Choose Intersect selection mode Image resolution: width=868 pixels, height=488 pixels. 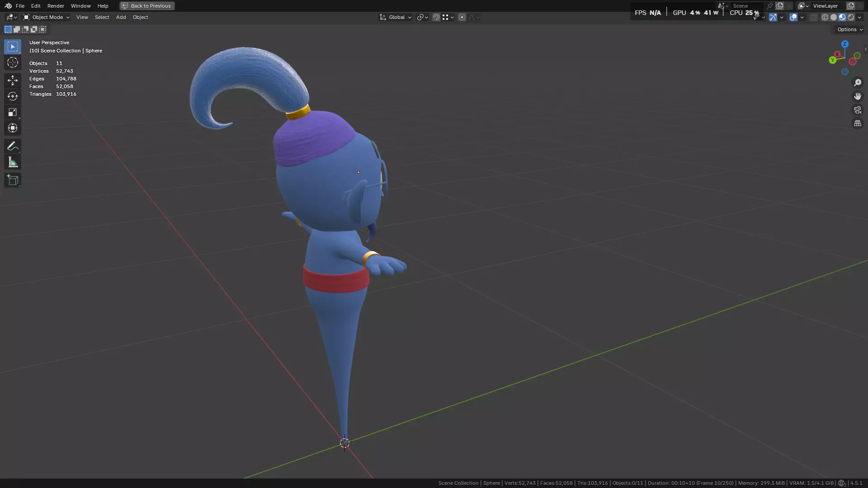(42, 29)
